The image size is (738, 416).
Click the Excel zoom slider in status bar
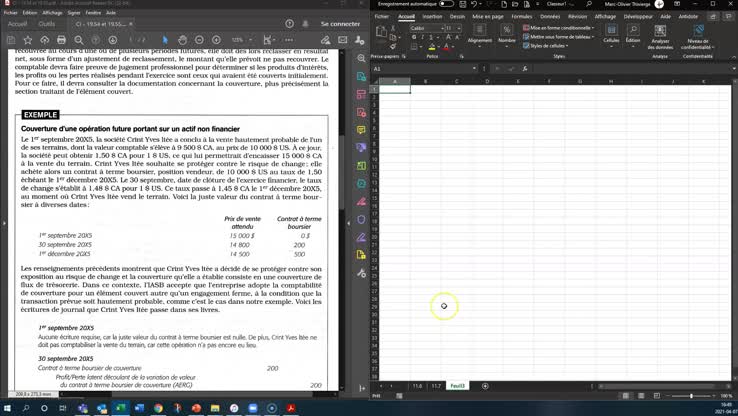[691, 396]
